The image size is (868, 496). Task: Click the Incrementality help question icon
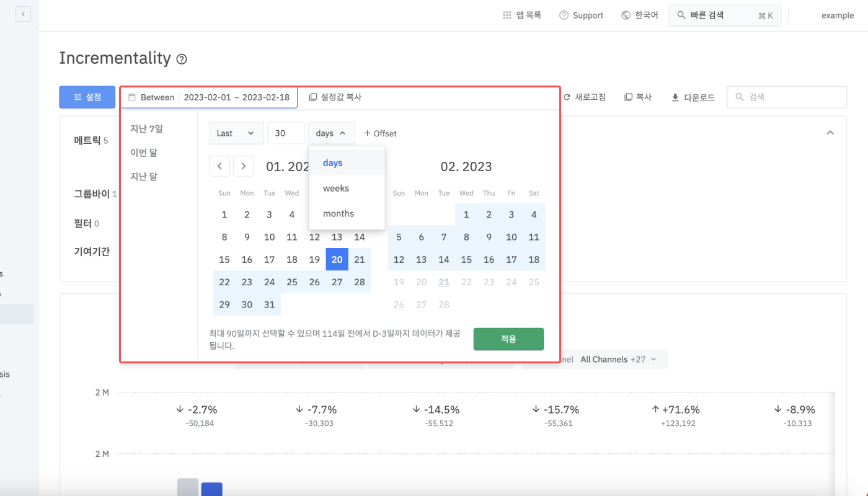pos(182,60)
